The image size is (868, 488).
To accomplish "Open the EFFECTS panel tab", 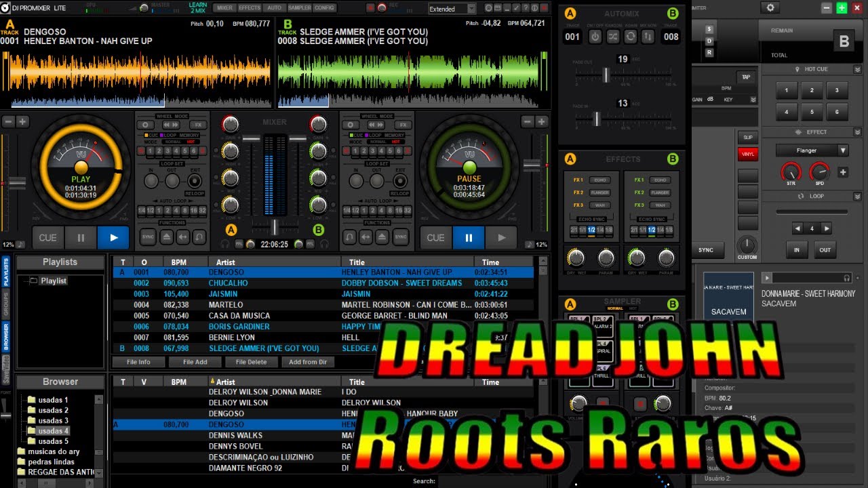I will [x=250, y=8].
